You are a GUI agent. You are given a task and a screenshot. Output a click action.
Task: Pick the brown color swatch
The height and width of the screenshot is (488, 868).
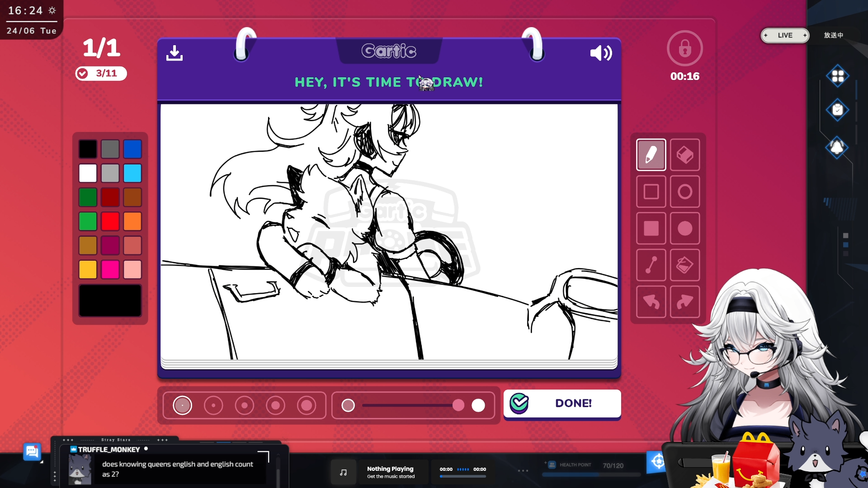coord(132,197)
